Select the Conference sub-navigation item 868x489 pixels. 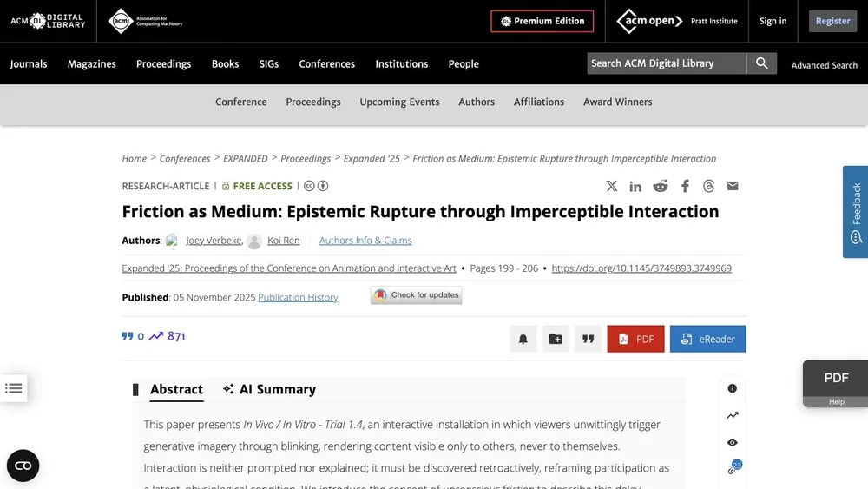pyautogui.click(x=240, y=102)
